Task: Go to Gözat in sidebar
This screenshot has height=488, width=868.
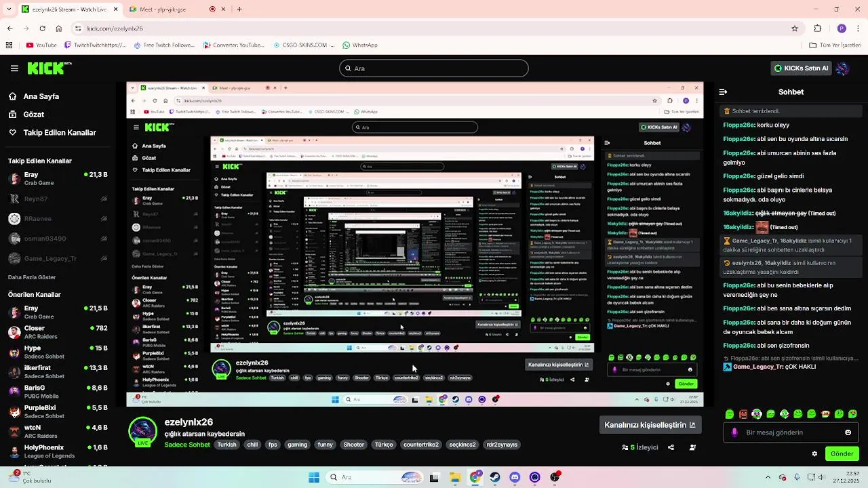Action: pos(34,115)
